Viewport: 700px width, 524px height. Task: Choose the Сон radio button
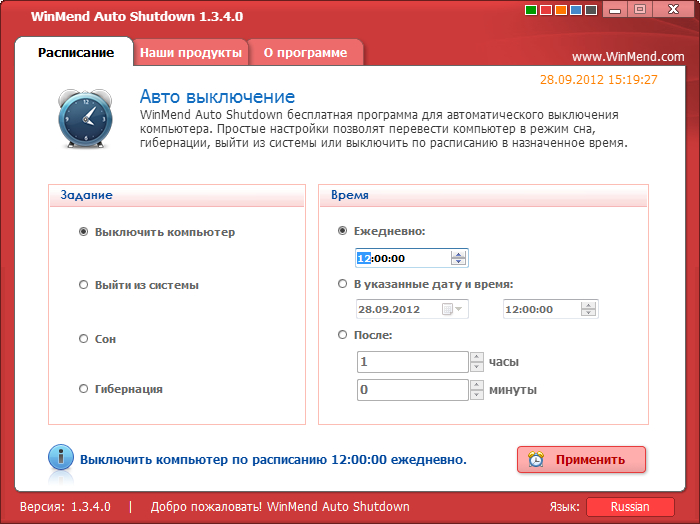[84, 339]
